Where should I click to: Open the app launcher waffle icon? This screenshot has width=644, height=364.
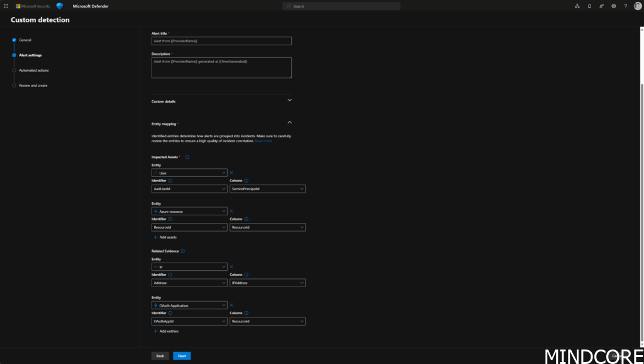coord(6,6)
